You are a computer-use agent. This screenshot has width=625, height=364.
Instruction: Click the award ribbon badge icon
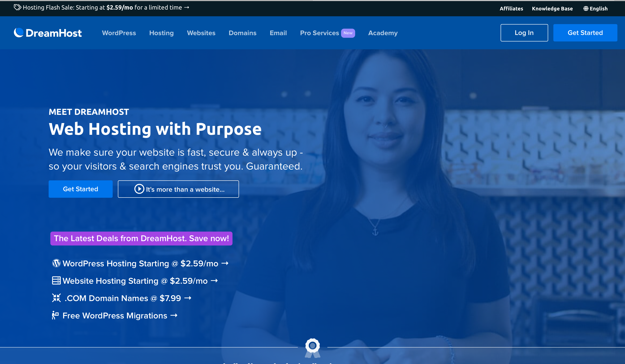tap(313, 348)
